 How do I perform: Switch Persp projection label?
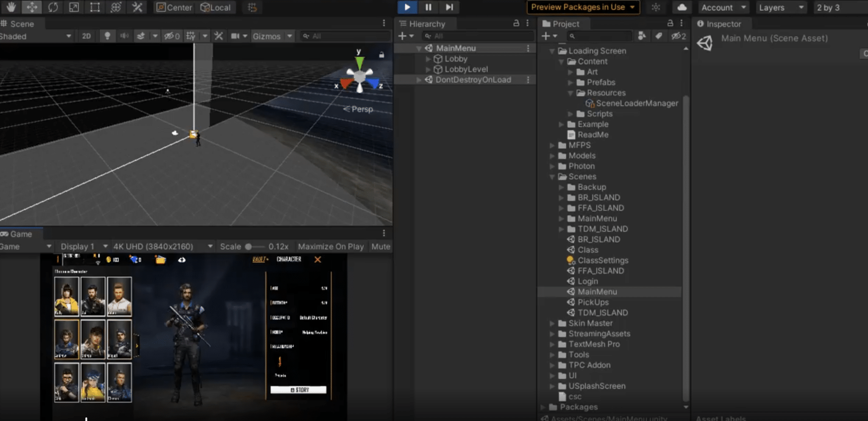tap(358, 109)
